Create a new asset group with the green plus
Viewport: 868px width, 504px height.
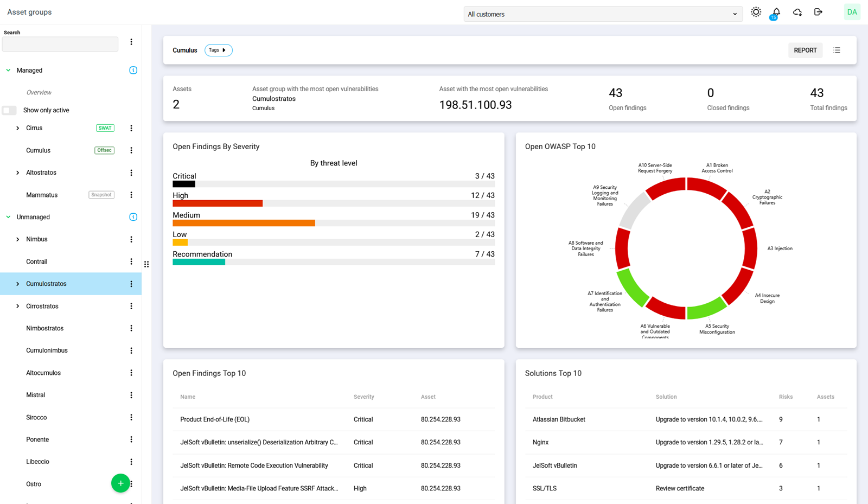coord(120,483)
